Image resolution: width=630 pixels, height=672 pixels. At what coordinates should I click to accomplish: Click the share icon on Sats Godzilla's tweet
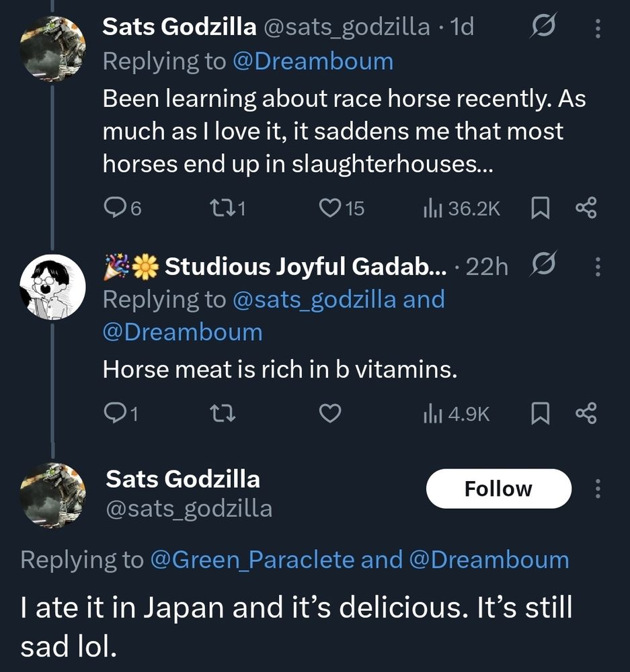coord(586,208)
